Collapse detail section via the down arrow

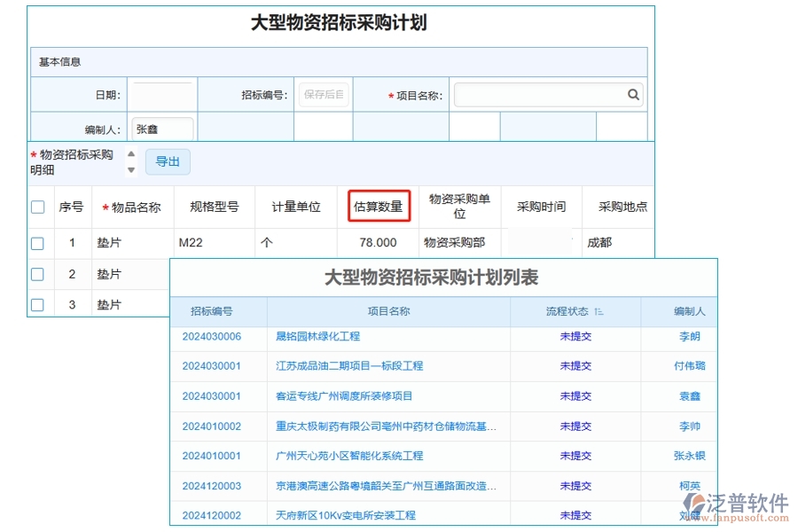(x=131, y=169)
